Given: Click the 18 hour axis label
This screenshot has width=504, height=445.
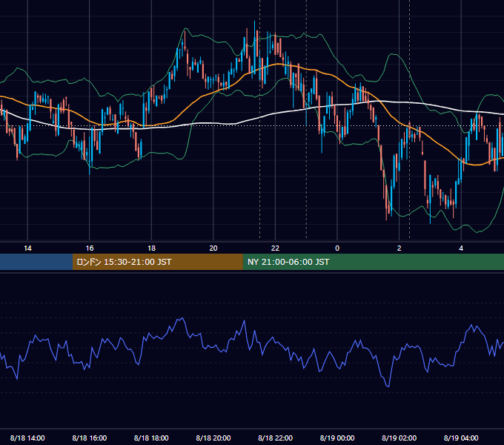Looking at the screenshot, I should (151, 248).
